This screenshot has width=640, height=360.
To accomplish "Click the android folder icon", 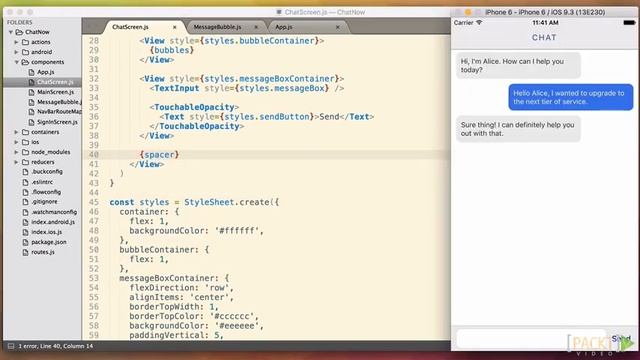I will pos(25,52).
